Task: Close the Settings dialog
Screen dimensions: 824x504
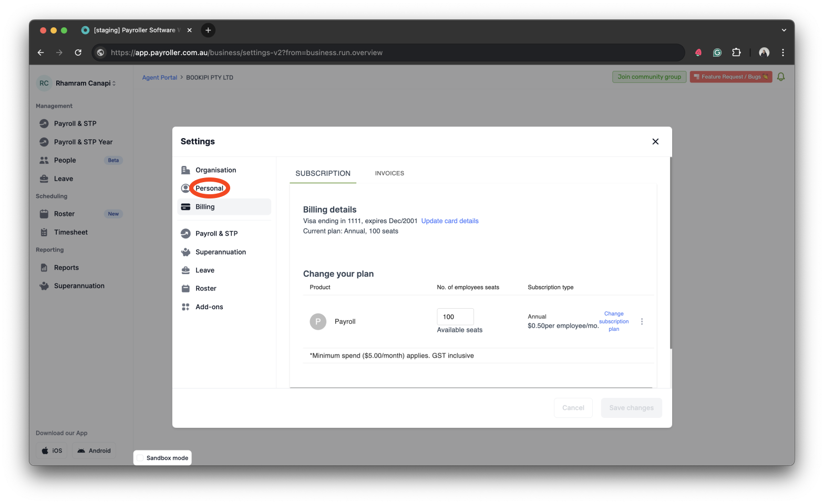Action: (x=655, y=142)
